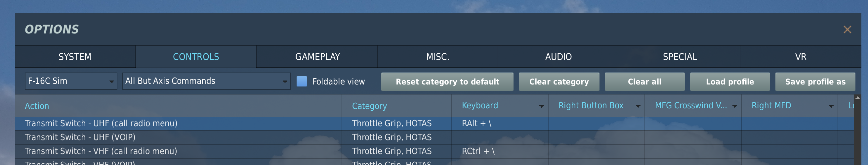Open the Right Button Box column arrow

click(638, 106)
